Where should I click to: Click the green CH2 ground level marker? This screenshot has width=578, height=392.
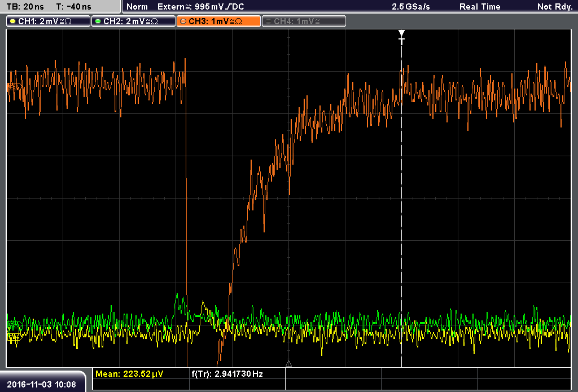pos(14,324)
